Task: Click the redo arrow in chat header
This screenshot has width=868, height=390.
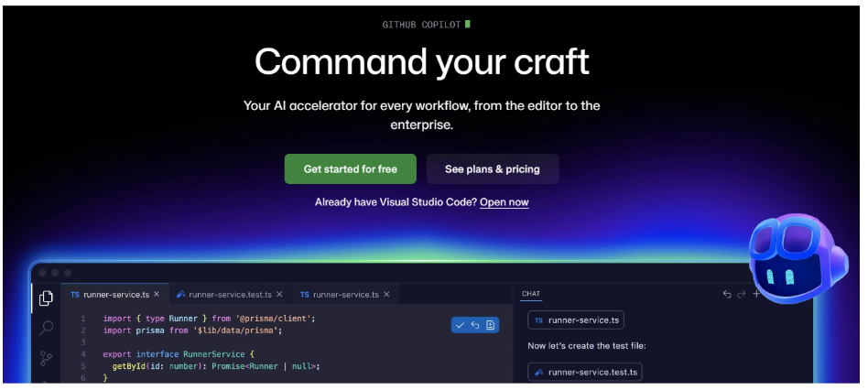Action: (742, 294)
